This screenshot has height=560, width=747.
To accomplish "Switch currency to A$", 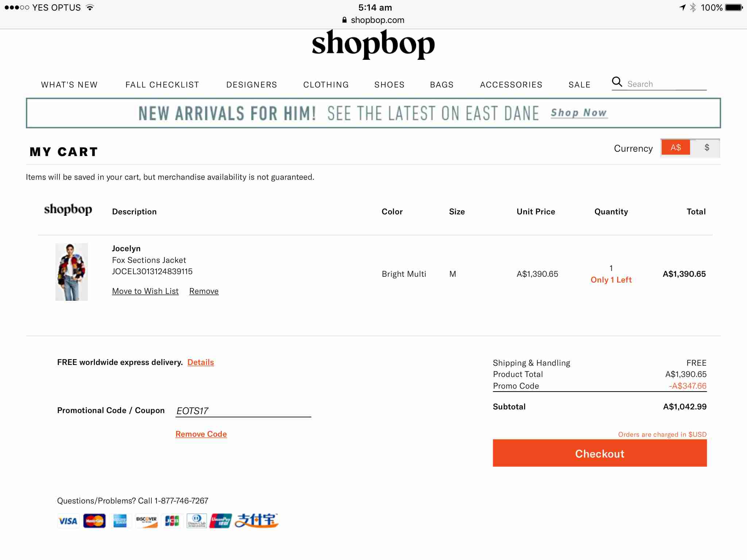I will pyautogui.click(x=676, y=148).
